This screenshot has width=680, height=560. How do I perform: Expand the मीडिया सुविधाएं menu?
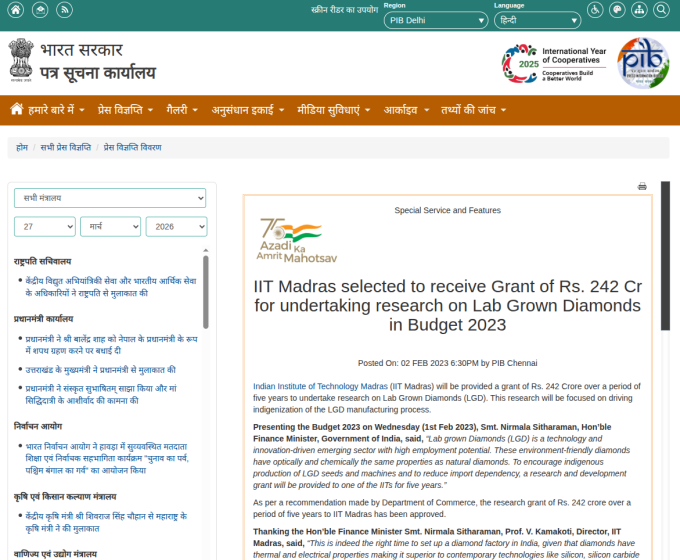(333, 110)
